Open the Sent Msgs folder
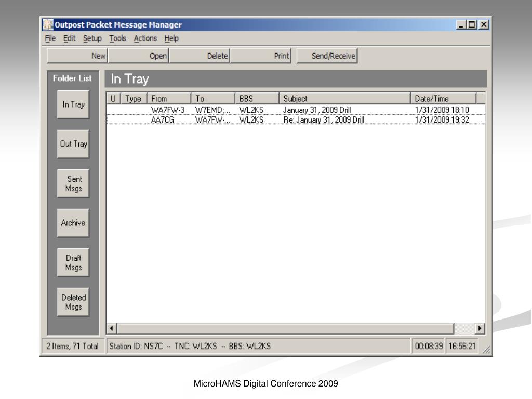Screen dimensions: 532x399 click(73, 183)
